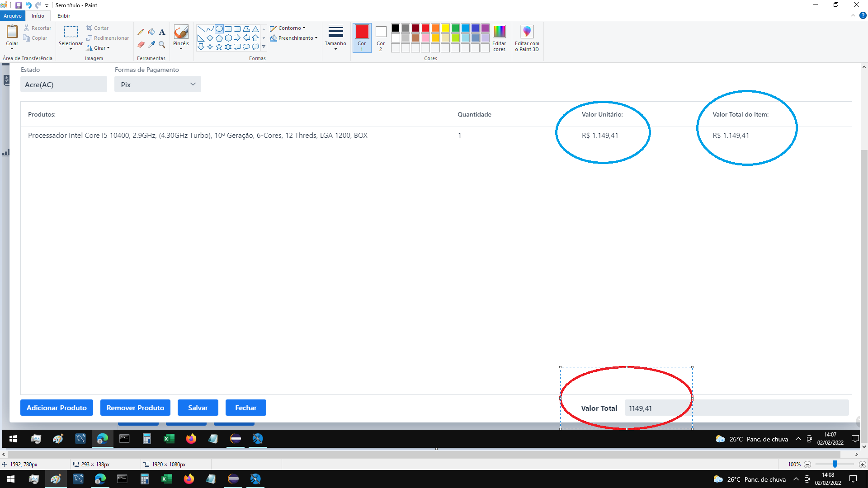Click Recortar (cut) in clipboard group

38,28
